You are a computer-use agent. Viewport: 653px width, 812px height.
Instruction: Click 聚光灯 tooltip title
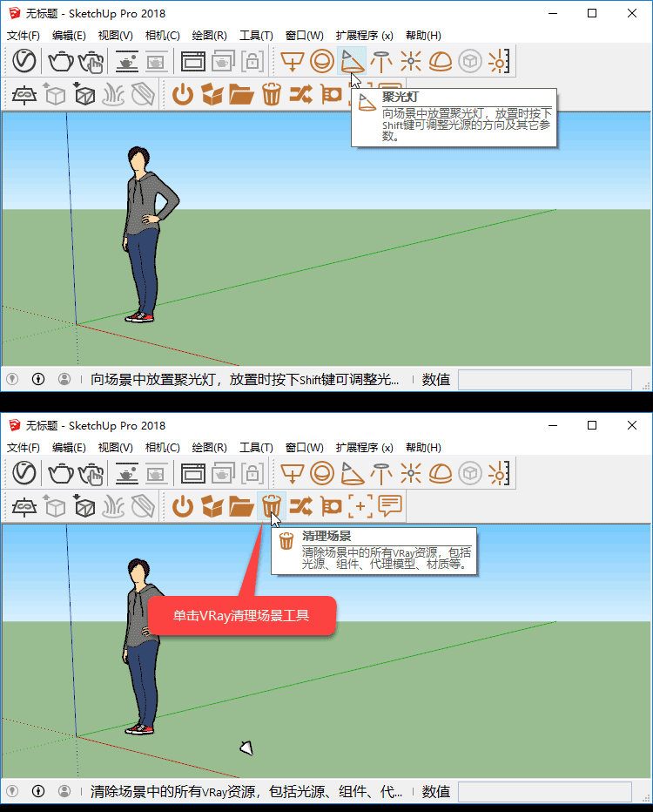point(400,97)
